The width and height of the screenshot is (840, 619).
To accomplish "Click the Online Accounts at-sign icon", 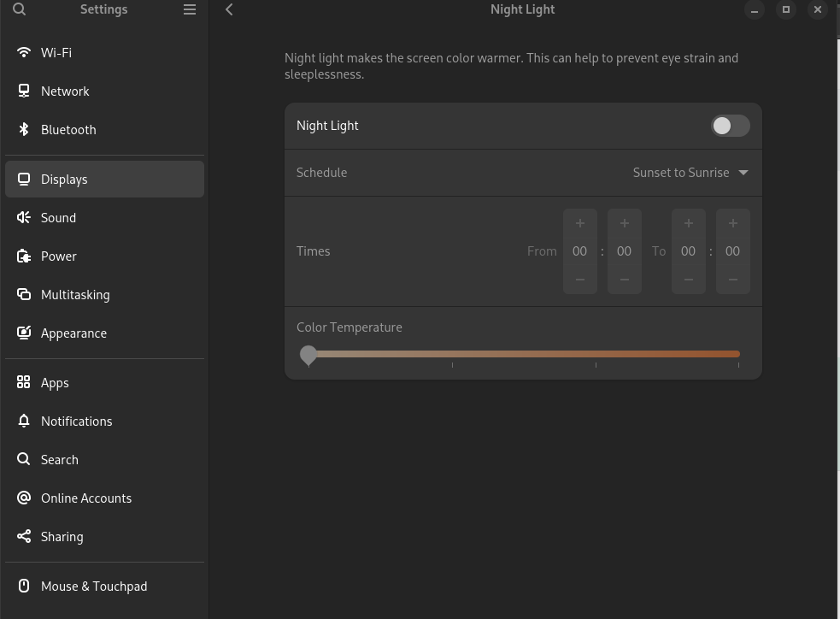I will 24,498.
